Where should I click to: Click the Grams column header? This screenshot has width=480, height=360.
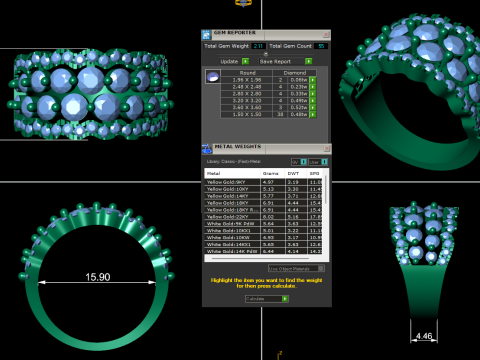(272, 173)
